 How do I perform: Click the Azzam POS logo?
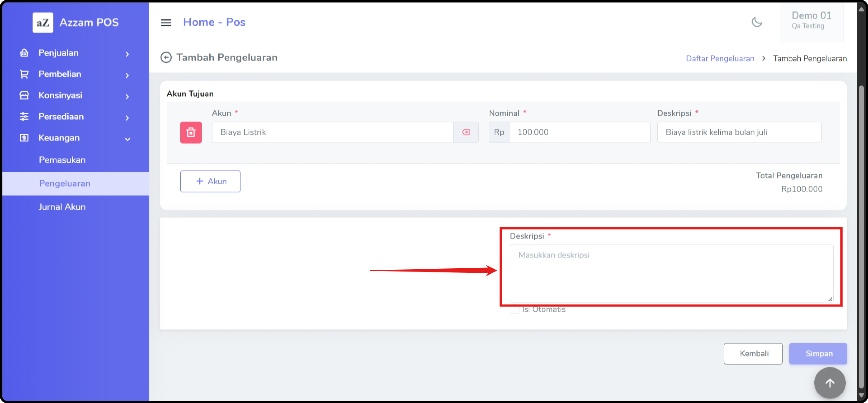pyautogui.click(x=43, y=23)
